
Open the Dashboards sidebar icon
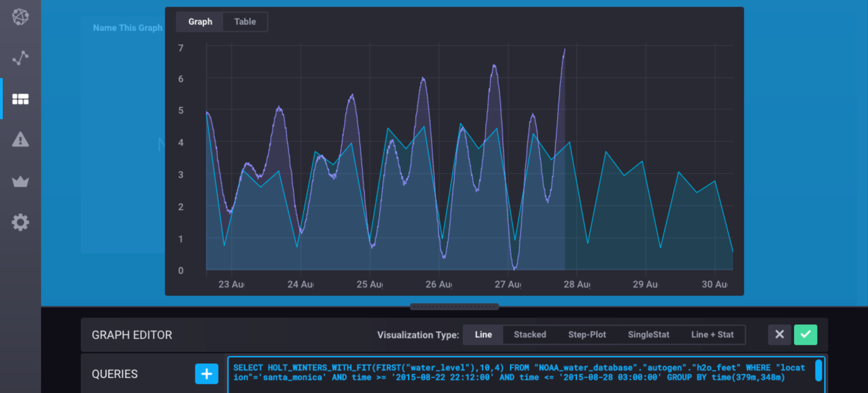pyautogui.click(x=20, y=99)
